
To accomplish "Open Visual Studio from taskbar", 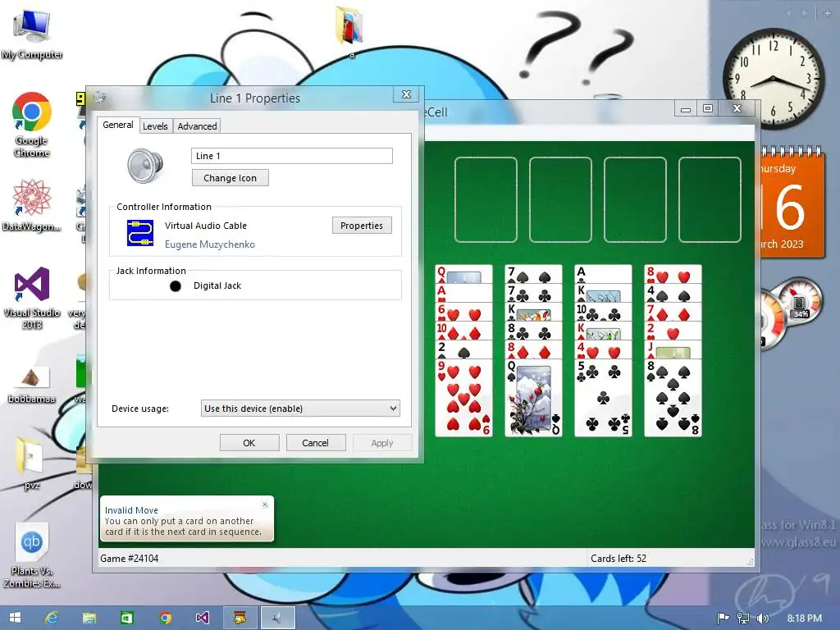I will tap(203, 618).
